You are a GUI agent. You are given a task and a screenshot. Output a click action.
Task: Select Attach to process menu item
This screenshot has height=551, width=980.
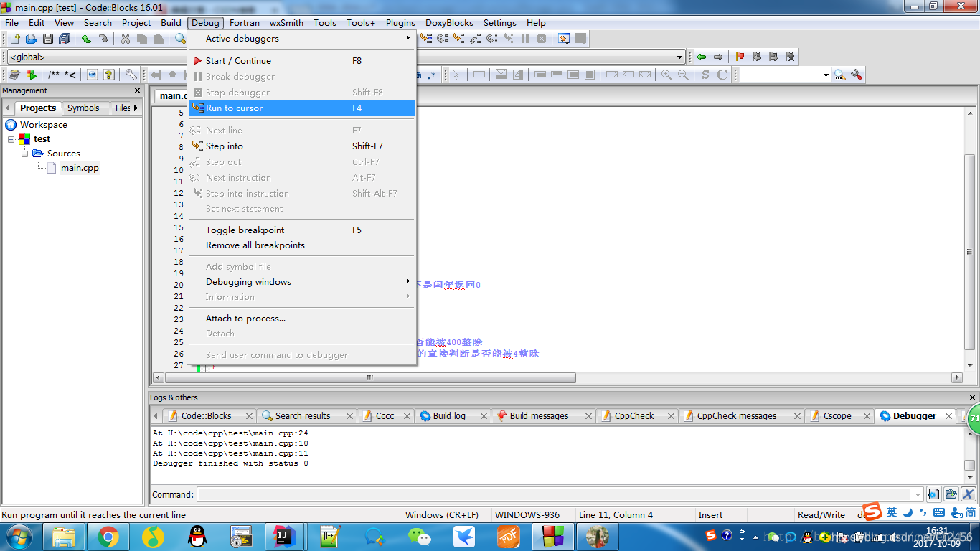(301, 319)
